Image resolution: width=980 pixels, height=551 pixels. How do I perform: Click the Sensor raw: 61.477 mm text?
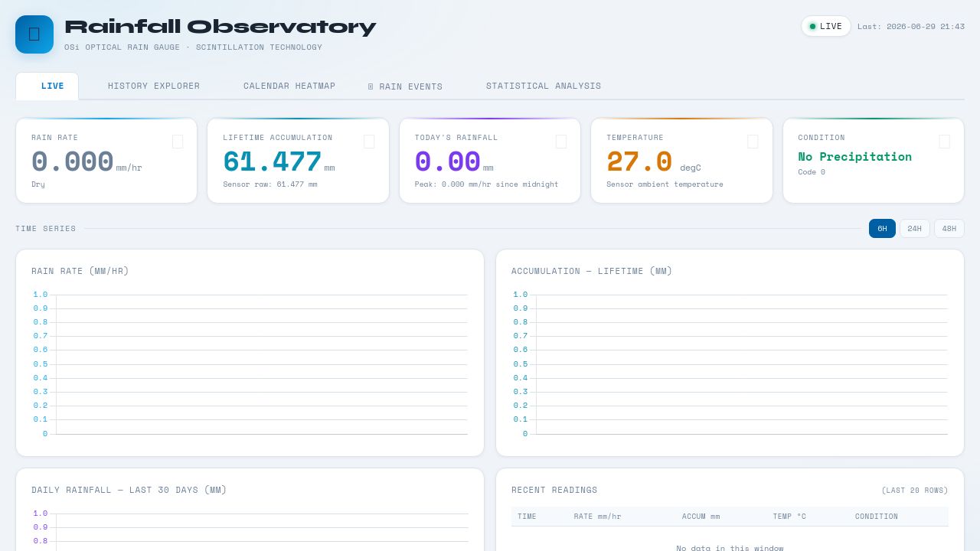click(x=270, y=184)
